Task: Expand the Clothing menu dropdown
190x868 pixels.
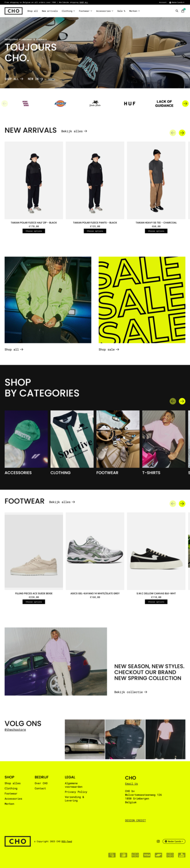Action: [x=68, y=11]
